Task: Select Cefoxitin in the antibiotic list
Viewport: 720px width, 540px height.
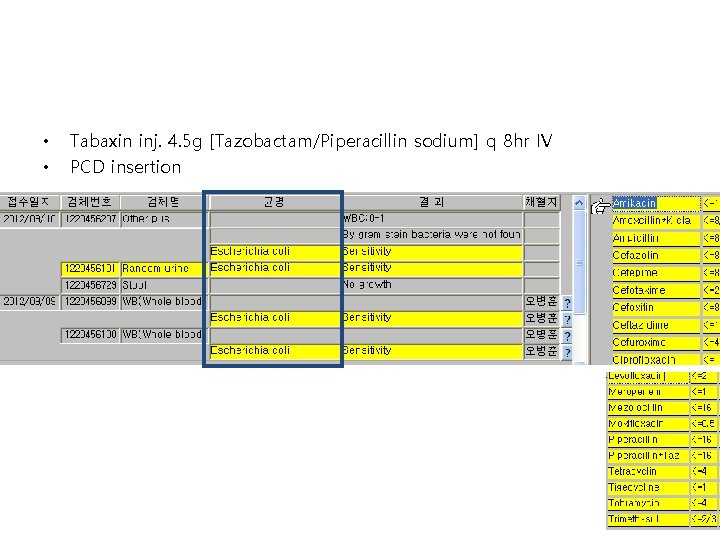Action: tap(656, 308)
